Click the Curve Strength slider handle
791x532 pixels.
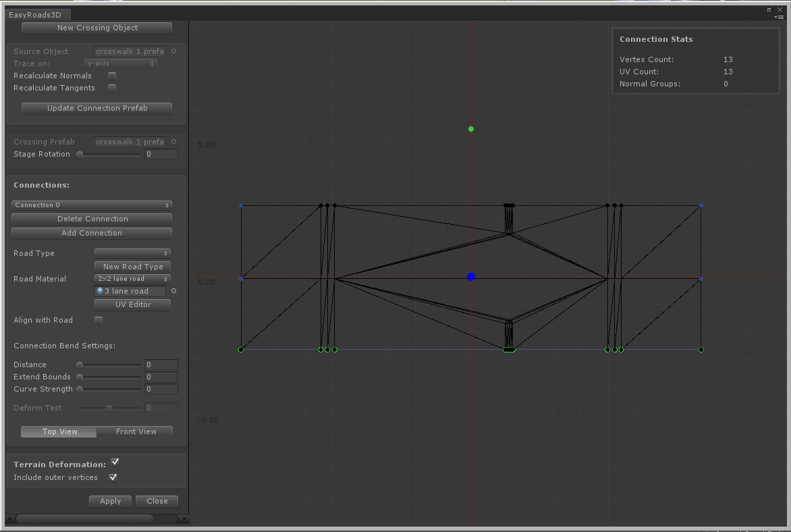80,389
